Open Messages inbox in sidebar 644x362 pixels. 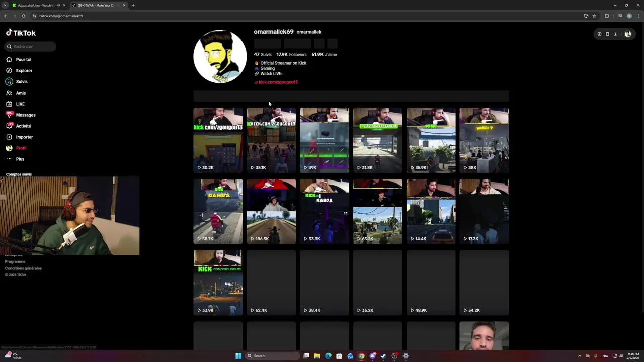pos(21,115)
